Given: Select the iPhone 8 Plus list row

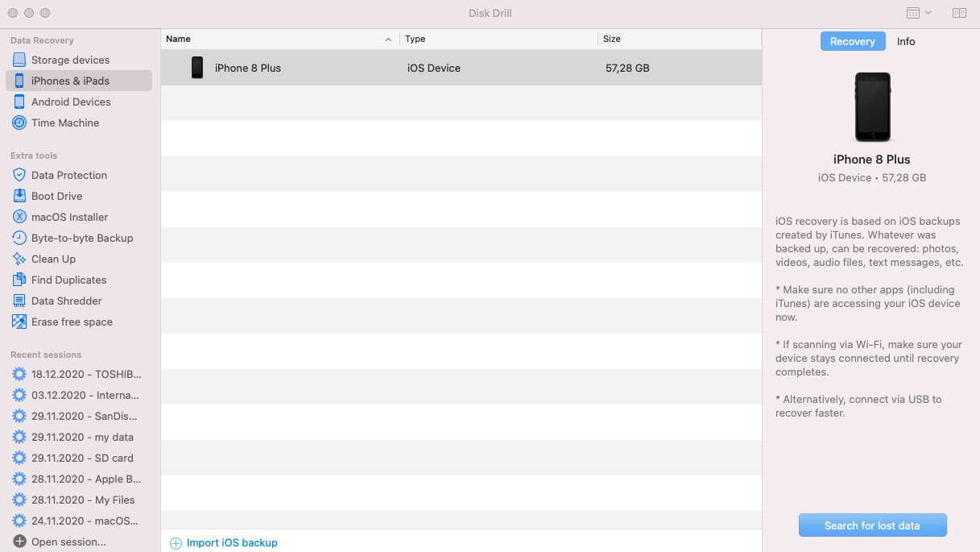Looking at the screenshot, I should coord(461,68).
